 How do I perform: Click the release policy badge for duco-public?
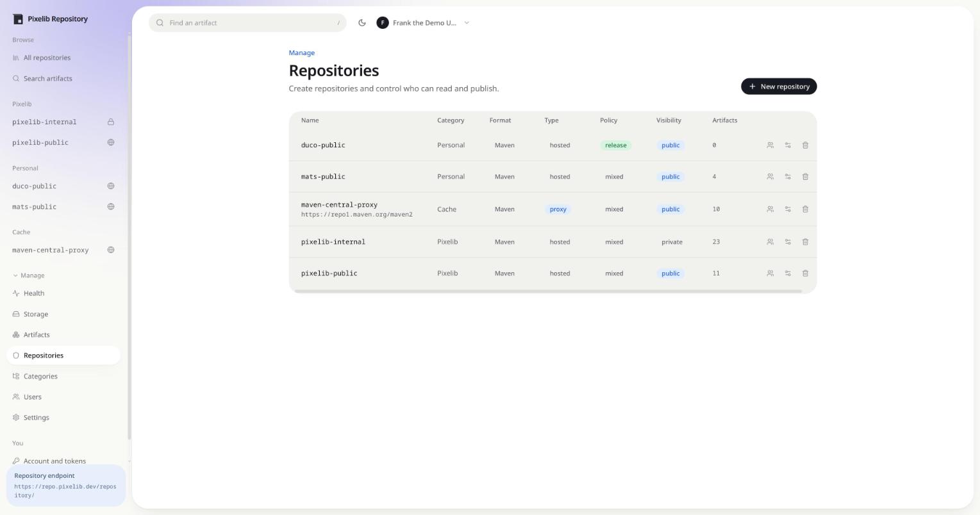tap(616, 145)
